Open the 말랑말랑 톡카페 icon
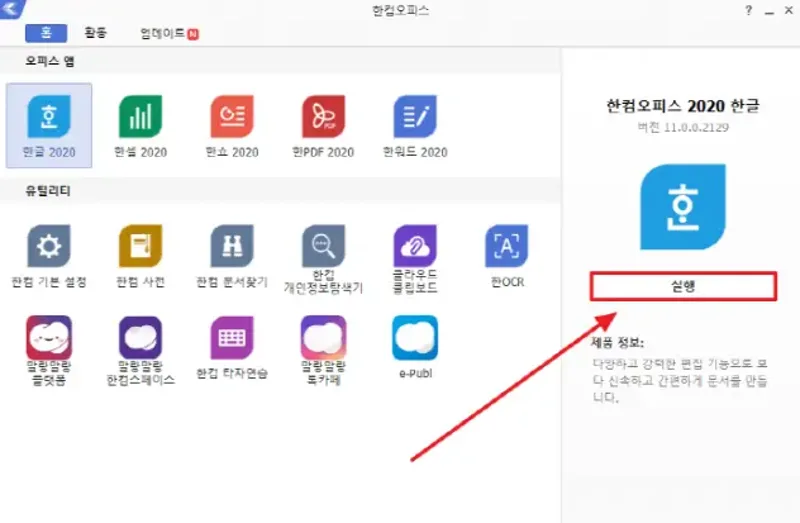 click(x=323, y=337)
